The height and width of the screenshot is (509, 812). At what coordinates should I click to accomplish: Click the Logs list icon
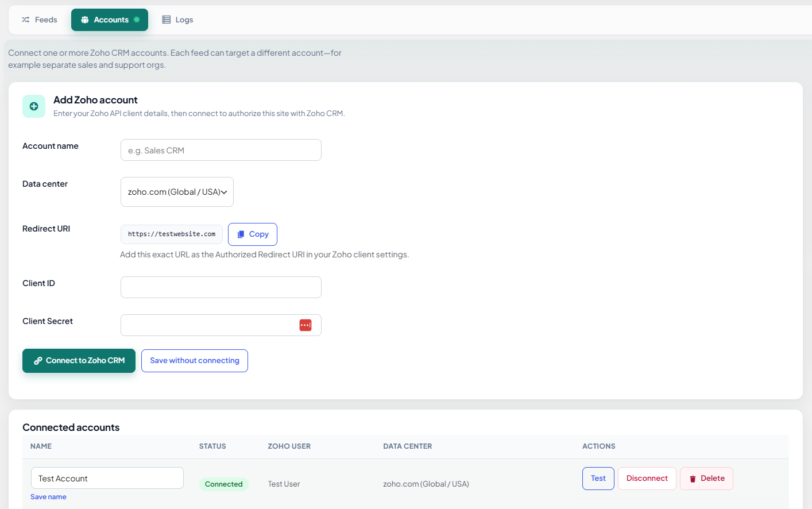(167, 20)
